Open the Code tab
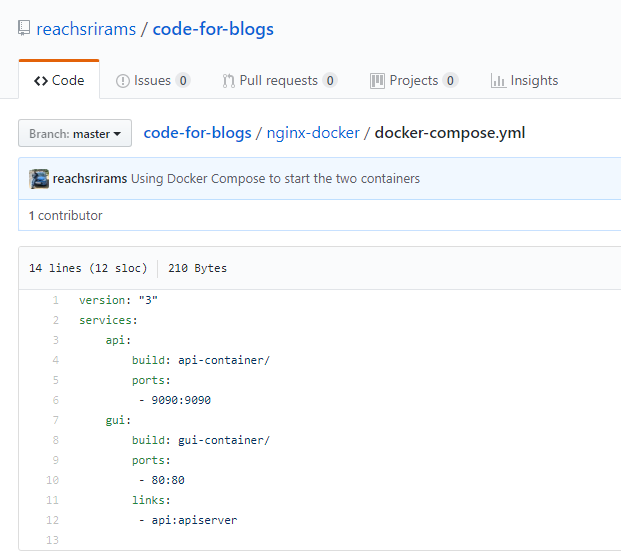621x555 pixels. pos(59,80)
